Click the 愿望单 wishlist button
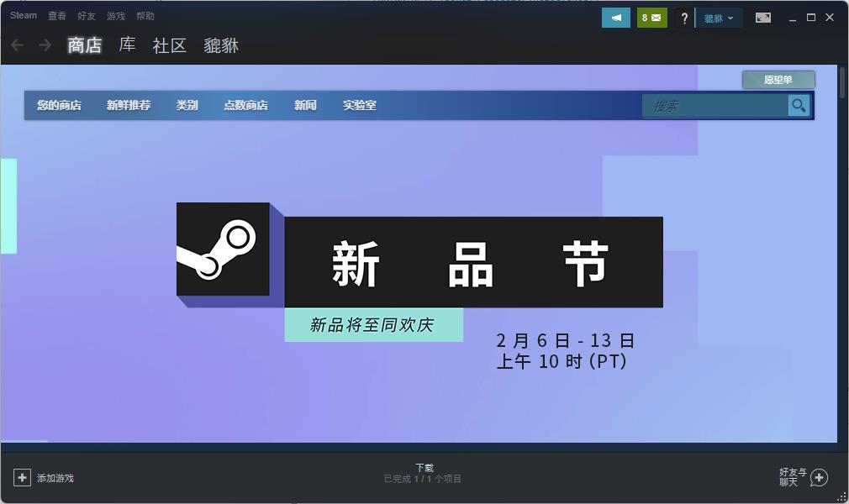Viewport: 849px width, 504px height. pyautogui.click(x=778, y=80)
